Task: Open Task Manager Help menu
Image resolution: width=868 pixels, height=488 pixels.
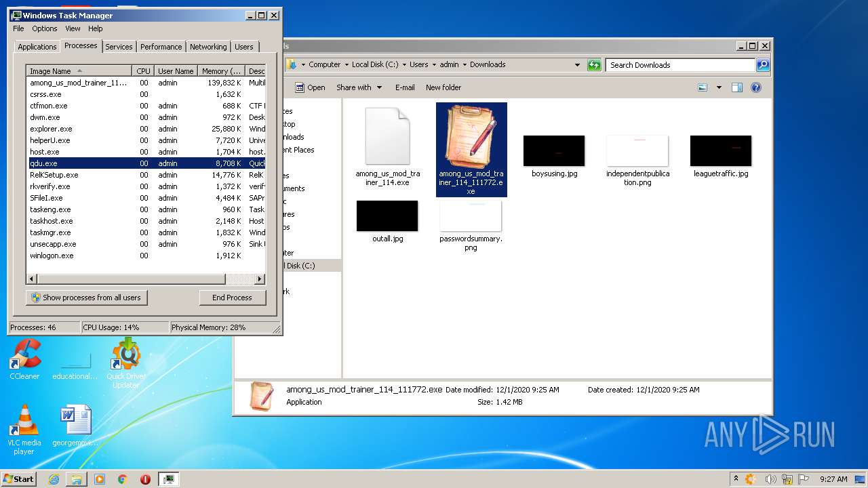Action: [x=96, y=28]
